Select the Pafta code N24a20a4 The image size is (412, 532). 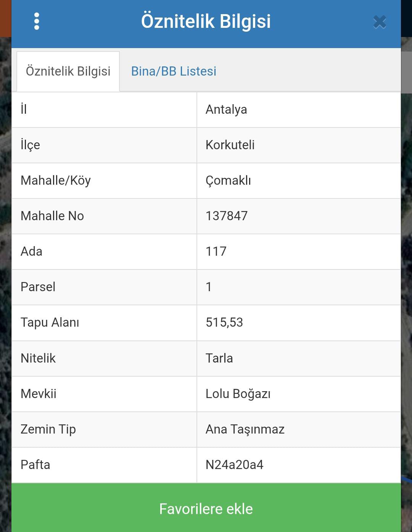pos(234,465)
